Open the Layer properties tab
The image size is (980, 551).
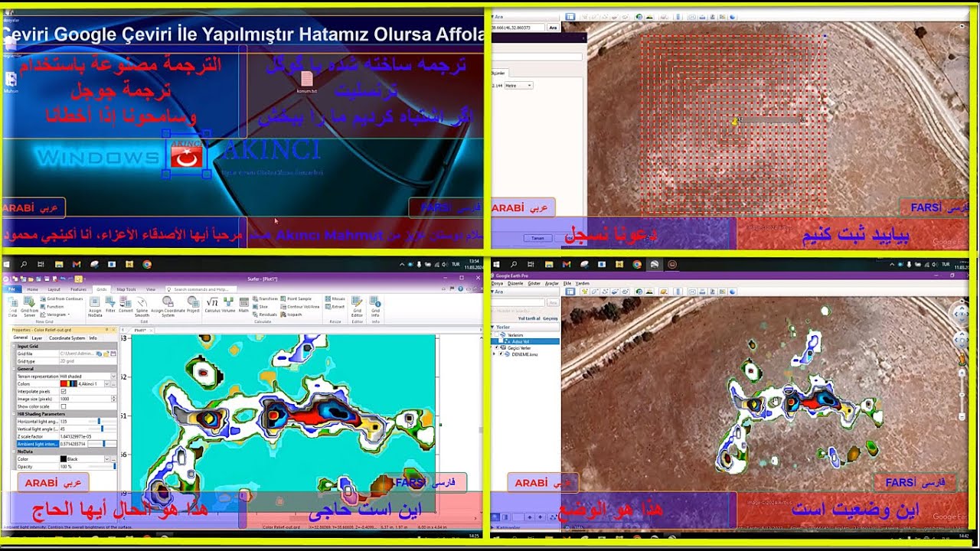[x=37, y=337]
